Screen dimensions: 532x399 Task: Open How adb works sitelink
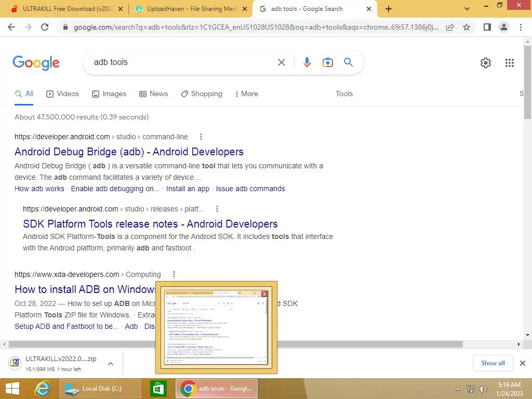(39, 189)
